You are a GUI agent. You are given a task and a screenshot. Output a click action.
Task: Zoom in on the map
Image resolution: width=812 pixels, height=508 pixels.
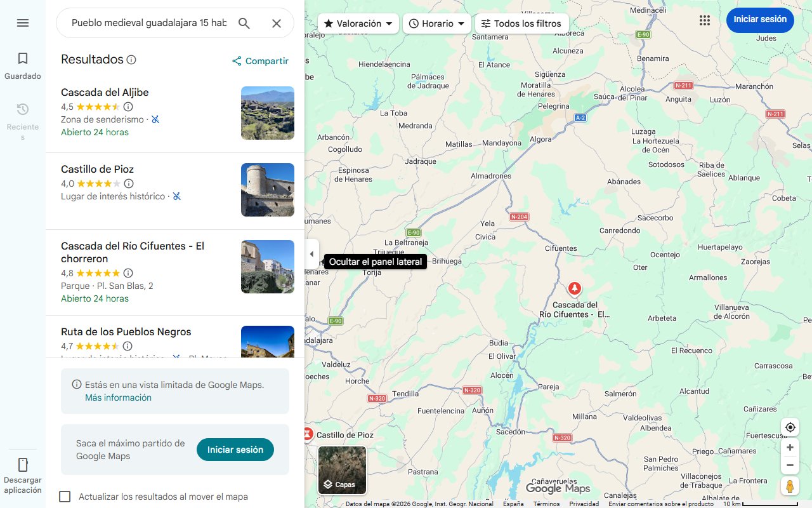790,448
